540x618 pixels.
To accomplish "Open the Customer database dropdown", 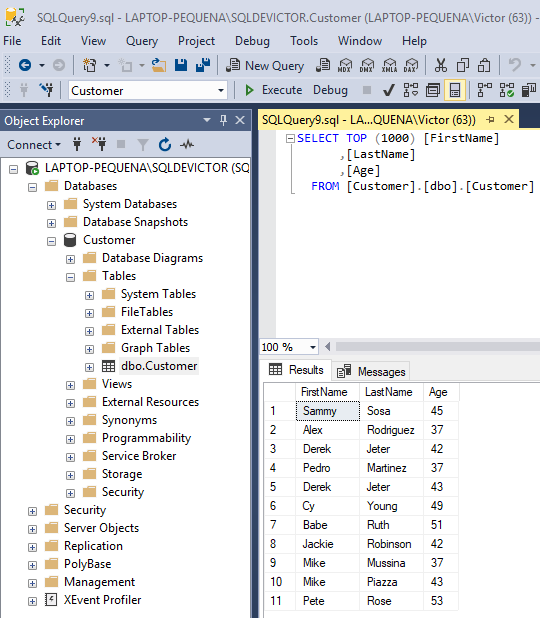I will (221, 91).
